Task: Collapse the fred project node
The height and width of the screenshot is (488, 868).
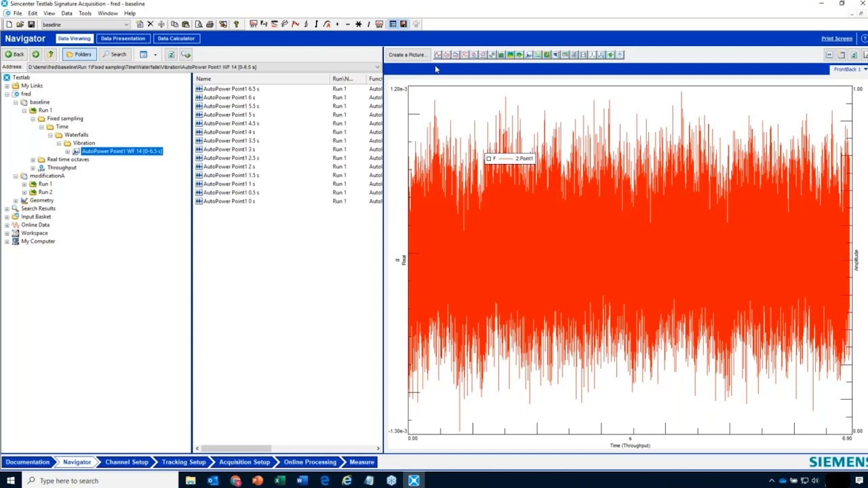Action: click(x=7, y=94)
